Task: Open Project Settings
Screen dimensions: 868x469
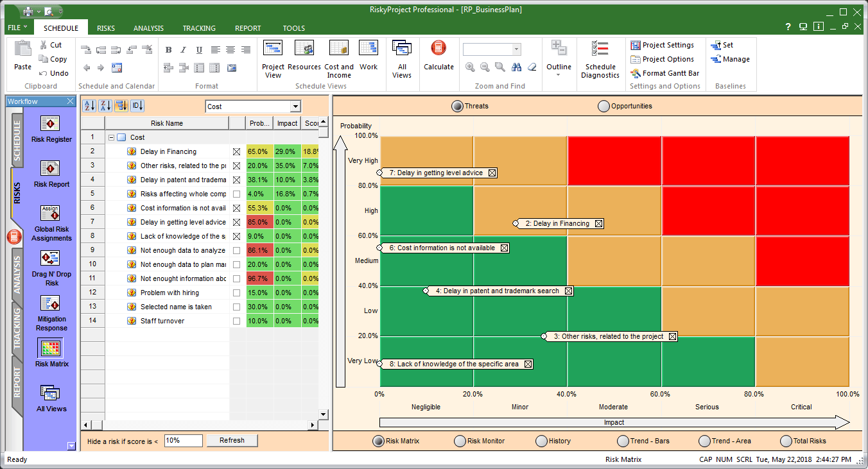Action: (x=662, y=45)
